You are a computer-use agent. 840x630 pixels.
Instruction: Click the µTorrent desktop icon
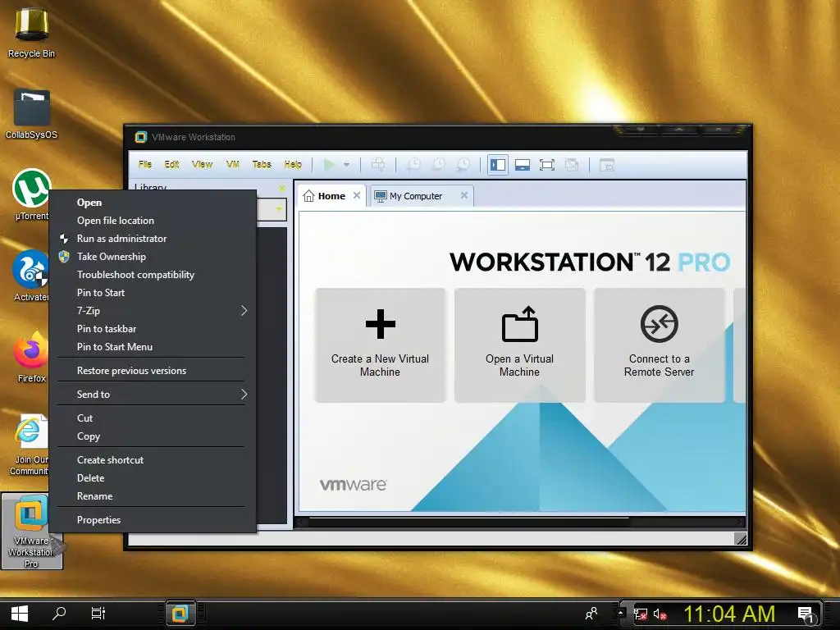[x=31, y=195]
